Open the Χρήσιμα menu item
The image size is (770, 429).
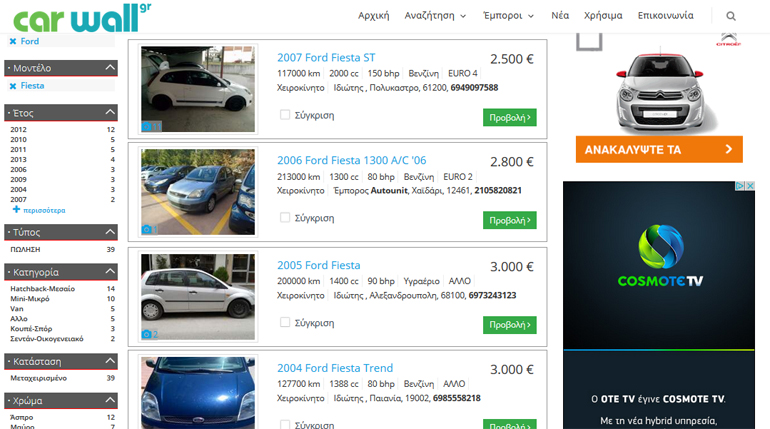[603, 16]
